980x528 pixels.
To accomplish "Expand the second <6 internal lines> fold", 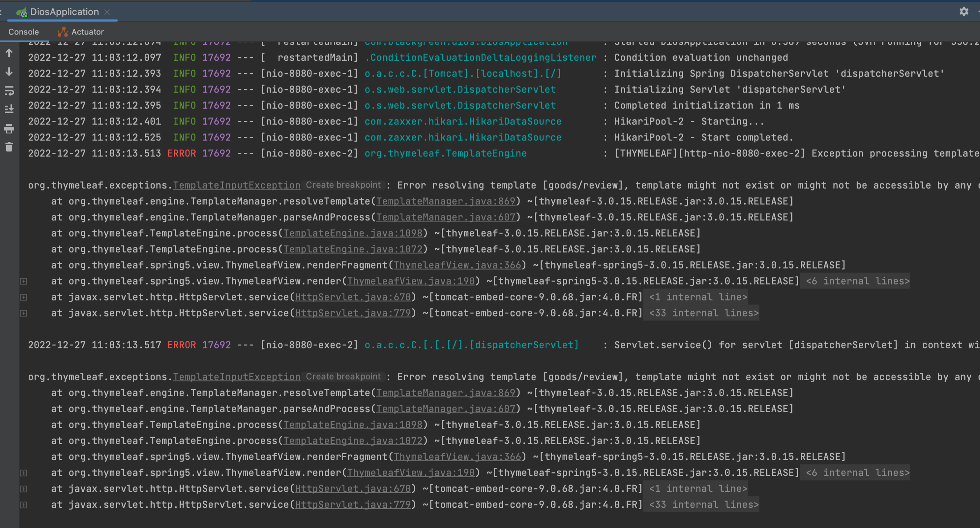I will click(x=857, y=472).
